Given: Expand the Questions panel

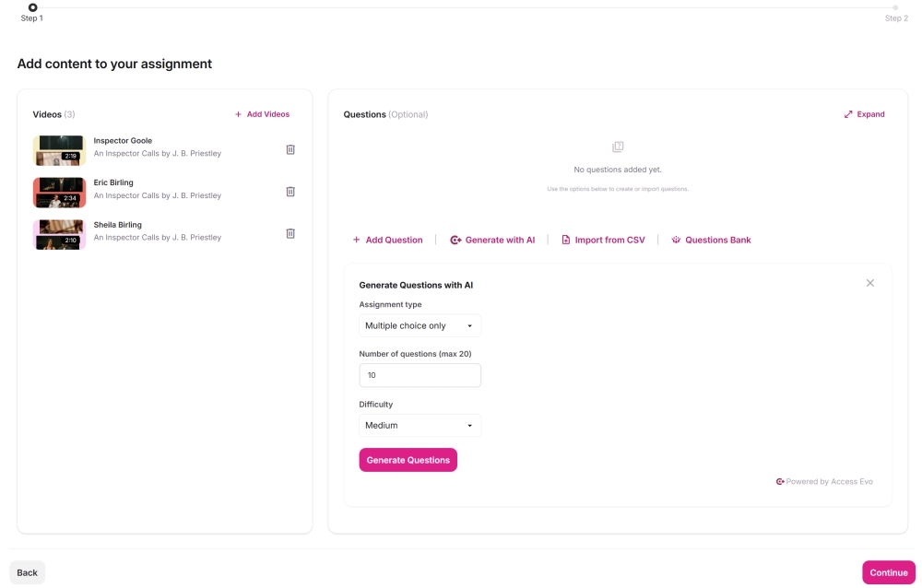Looking at the screenshot, I should click(865, 114).
